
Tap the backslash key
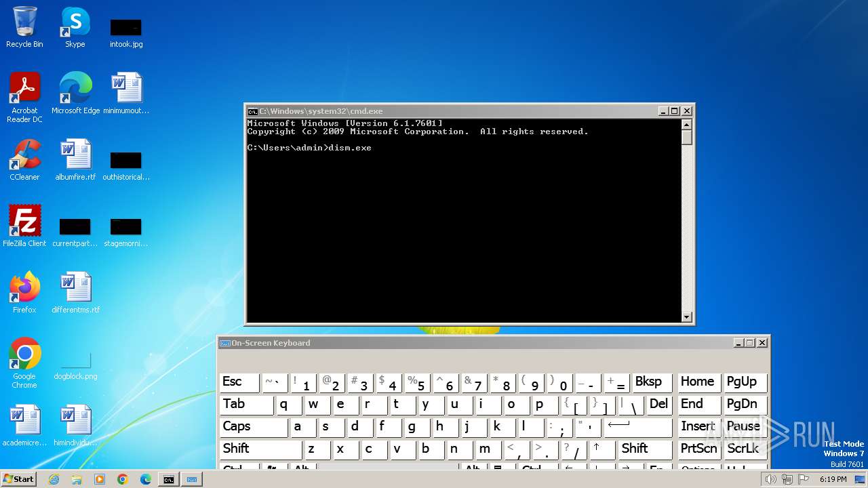631,404
